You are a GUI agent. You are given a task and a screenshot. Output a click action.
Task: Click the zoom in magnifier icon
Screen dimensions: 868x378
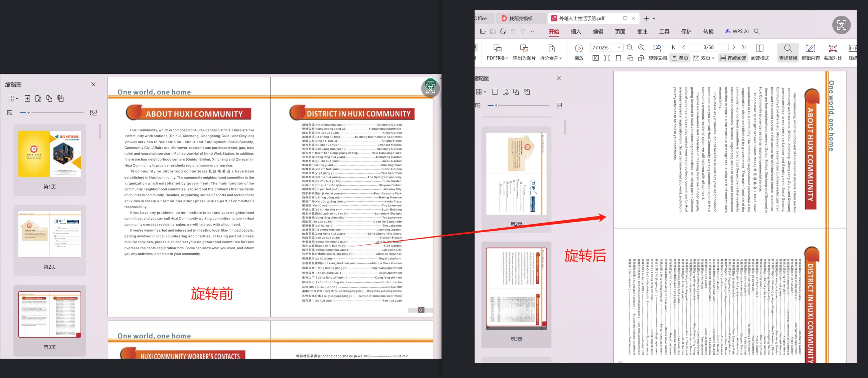(x=641, y=47)
